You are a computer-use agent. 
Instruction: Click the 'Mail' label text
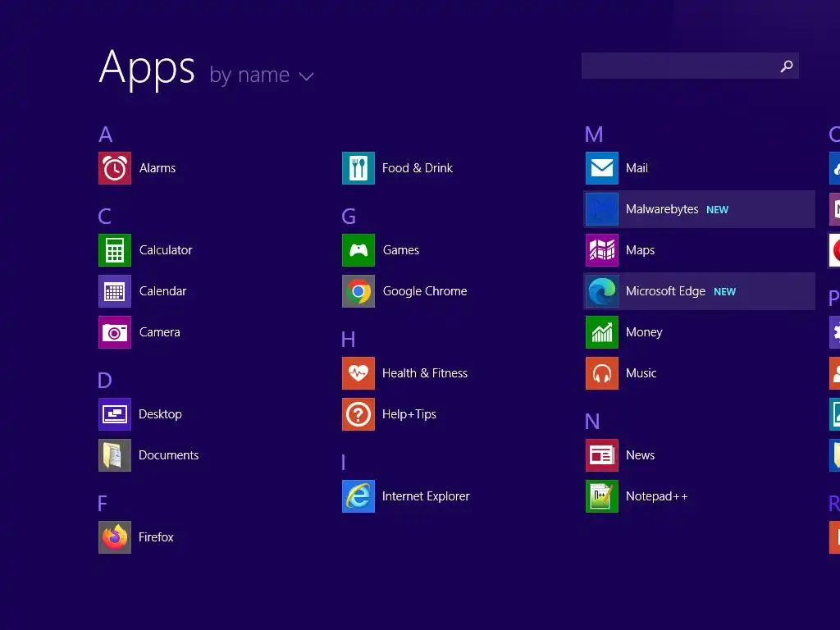637,168
